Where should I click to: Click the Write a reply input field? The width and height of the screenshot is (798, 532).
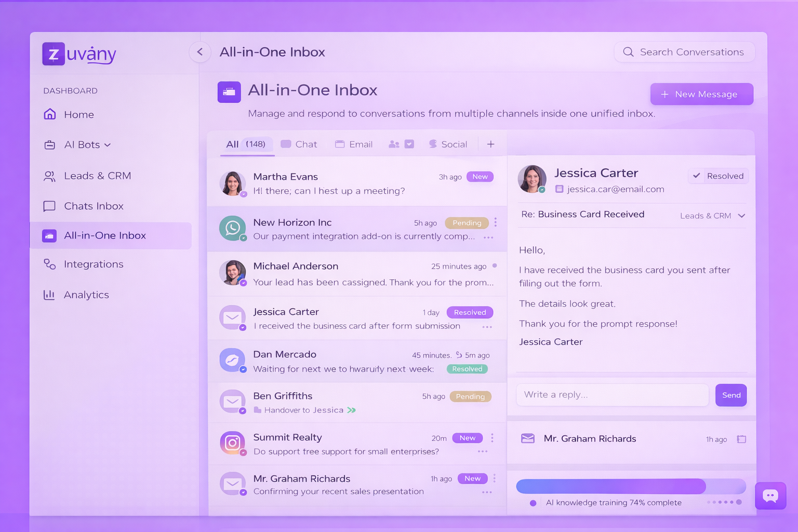point(612,395)
